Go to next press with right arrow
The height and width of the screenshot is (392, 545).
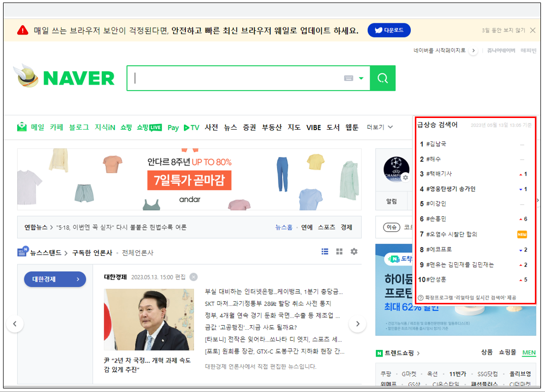[x=358, y=324]
